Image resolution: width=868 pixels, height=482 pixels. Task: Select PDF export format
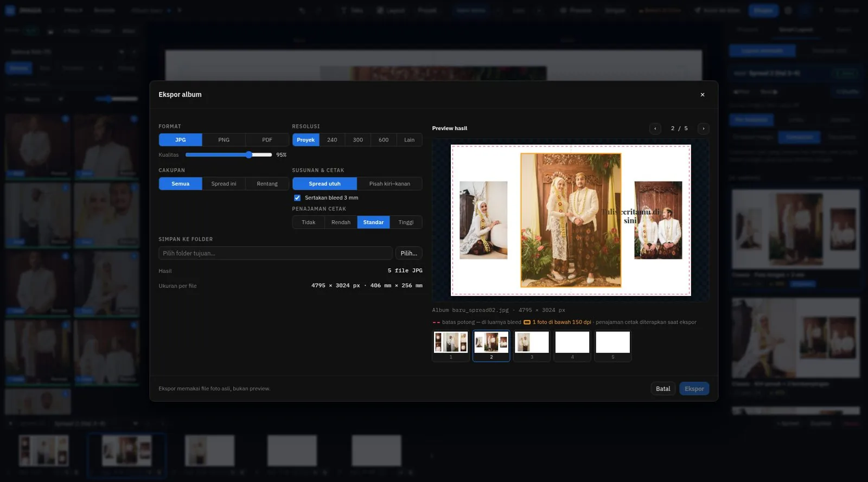[267, 140]
